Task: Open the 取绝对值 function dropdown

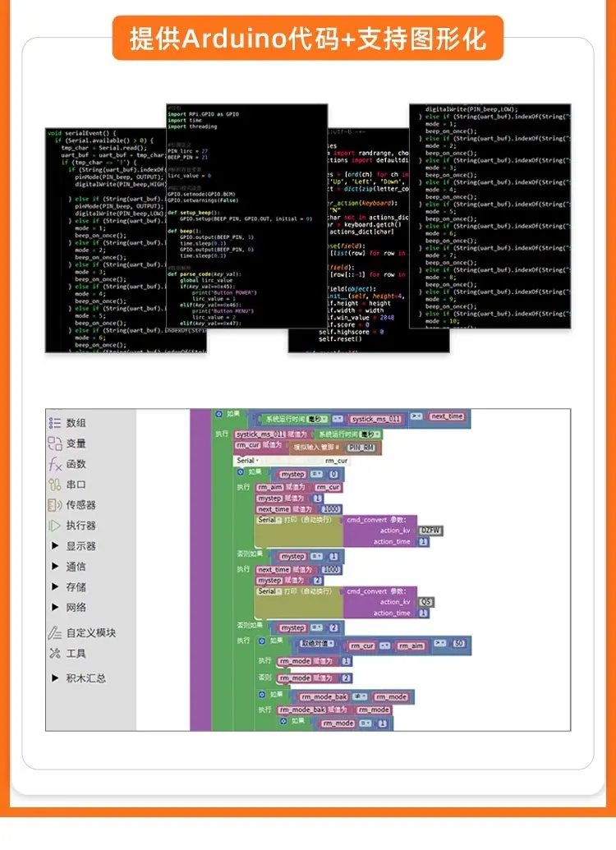Action: point(318,644)
